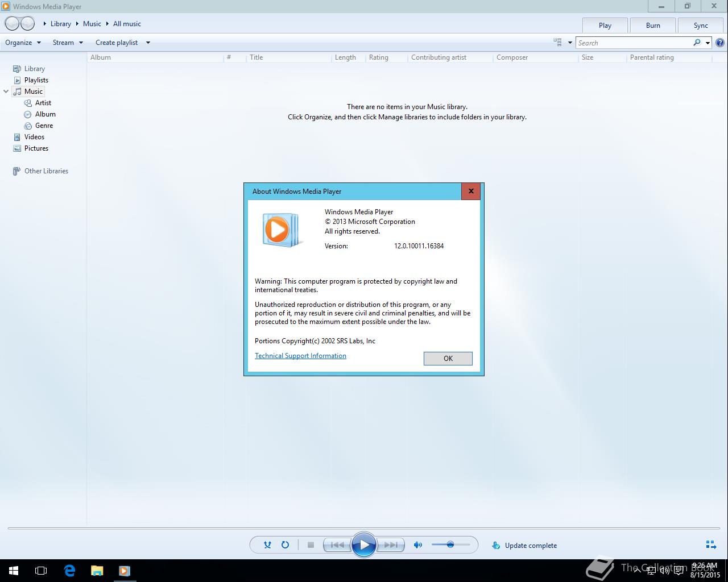
Task: Click the Next track button
Action: coord(391,545)
